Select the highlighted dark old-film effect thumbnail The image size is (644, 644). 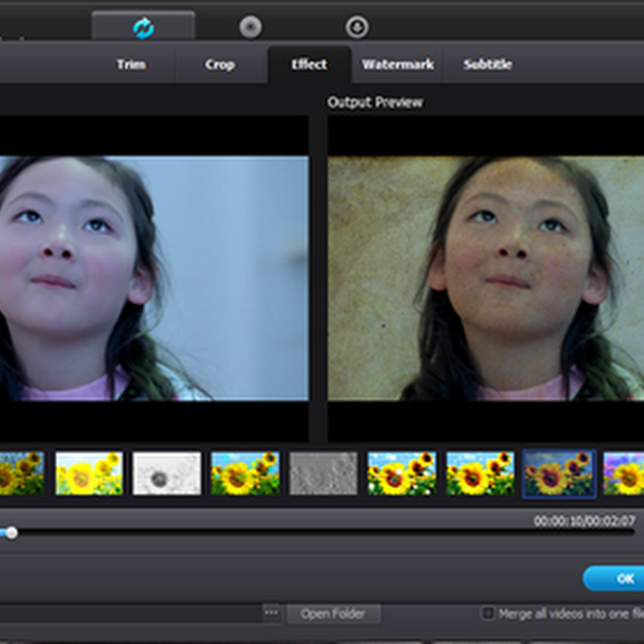559,473
